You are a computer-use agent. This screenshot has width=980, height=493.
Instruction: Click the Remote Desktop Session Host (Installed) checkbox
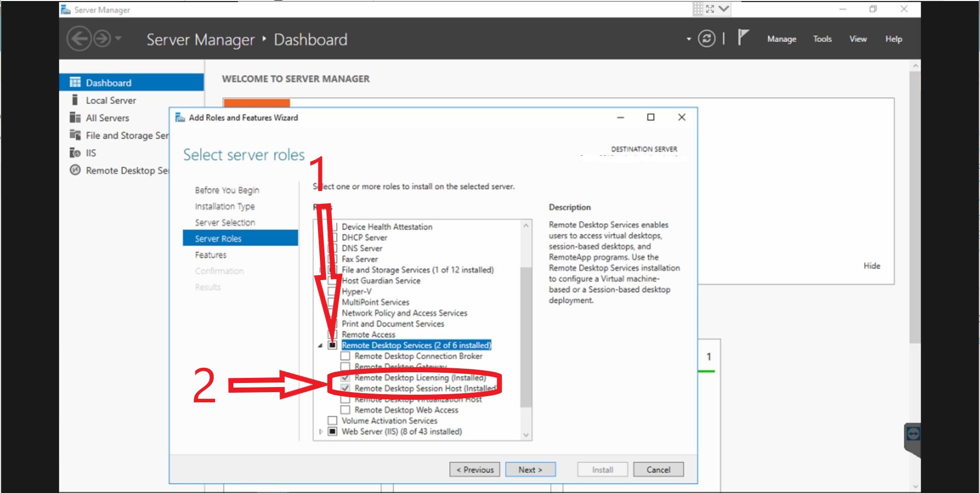coord(345,389)
